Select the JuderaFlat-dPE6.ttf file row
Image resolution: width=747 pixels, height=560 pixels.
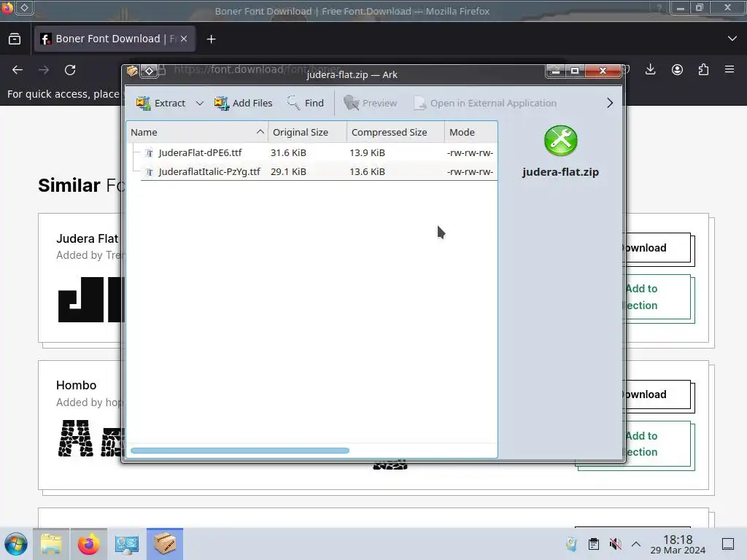pyautogui.click(x=312, y=152)
